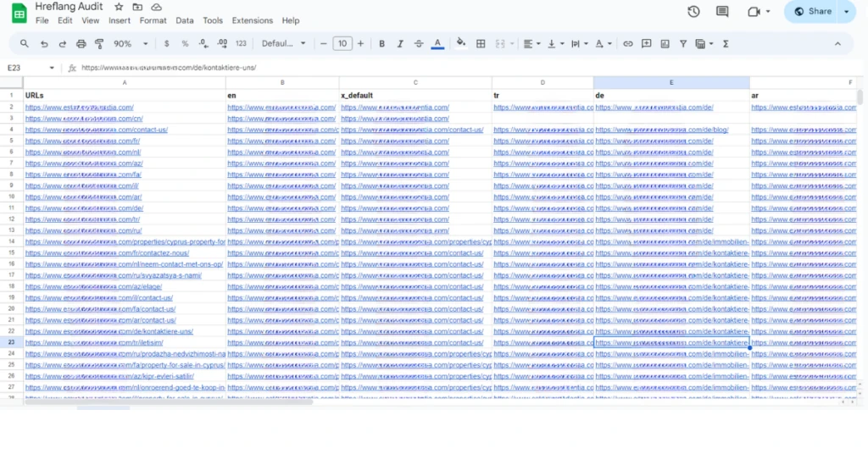
Task: Click the Share button
Action: 811,12
